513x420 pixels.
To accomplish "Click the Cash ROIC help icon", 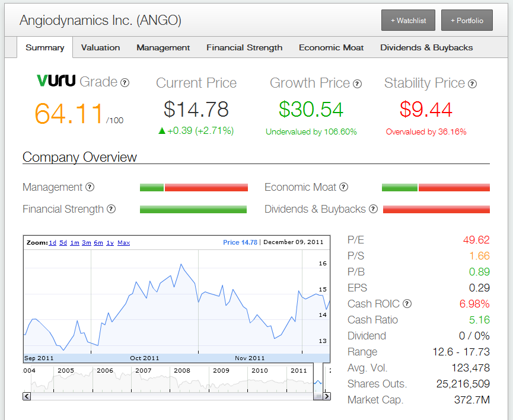I will coord(407,304).
